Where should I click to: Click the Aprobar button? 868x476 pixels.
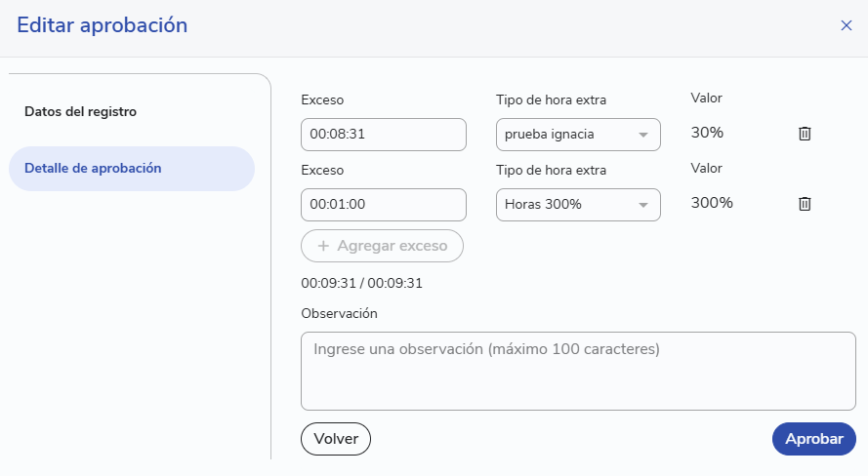(813, 439)
